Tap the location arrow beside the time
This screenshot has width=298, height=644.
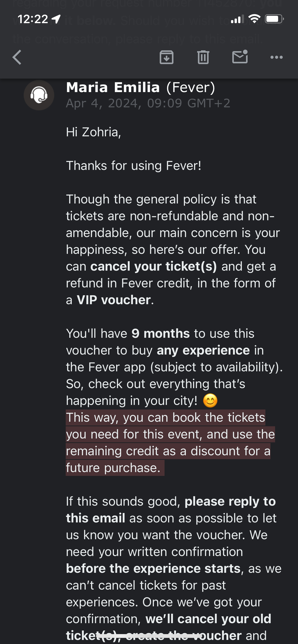coord(56,19)
